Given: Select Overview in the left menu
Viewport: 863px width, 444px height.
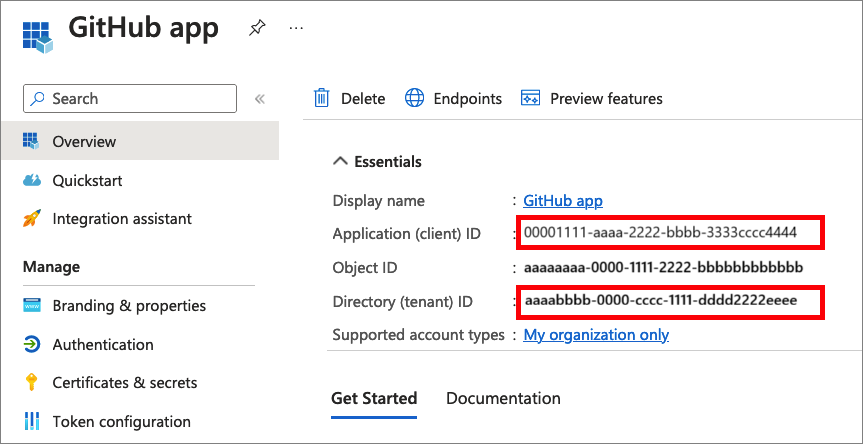Looking at the screenshot, I should tap(84, 142).
